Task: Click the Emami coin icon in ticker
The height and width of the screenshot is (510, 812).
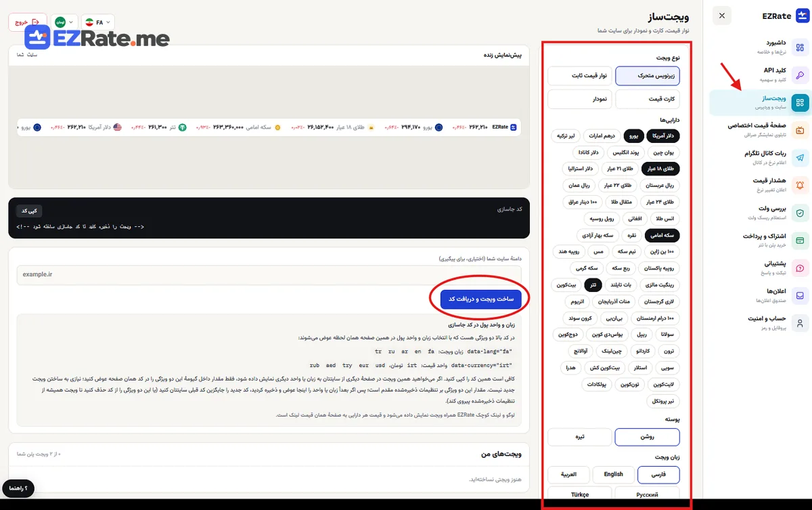Action: point(277,127)
